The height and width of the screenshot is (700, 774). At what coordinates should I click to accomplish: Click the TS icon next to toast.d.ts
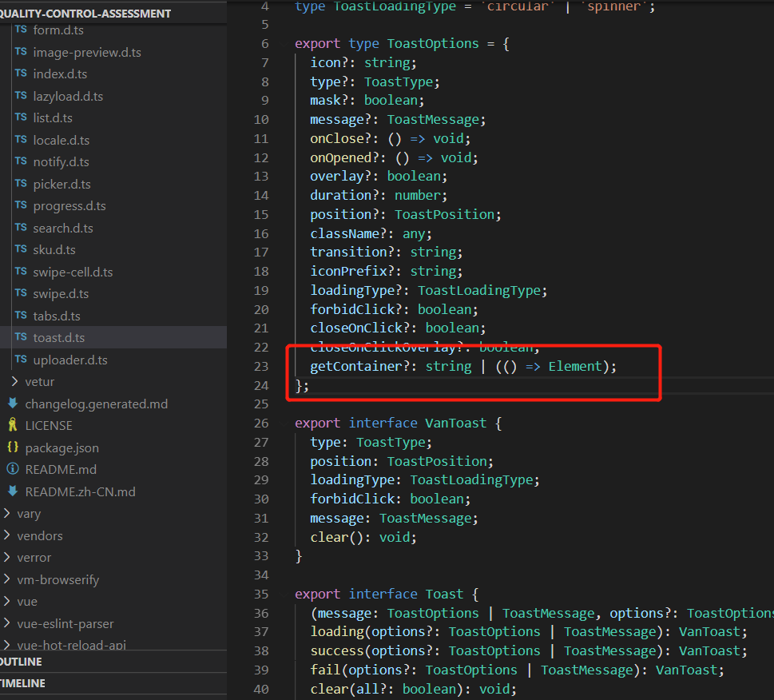pyautogui.click(x=19, y=337)
